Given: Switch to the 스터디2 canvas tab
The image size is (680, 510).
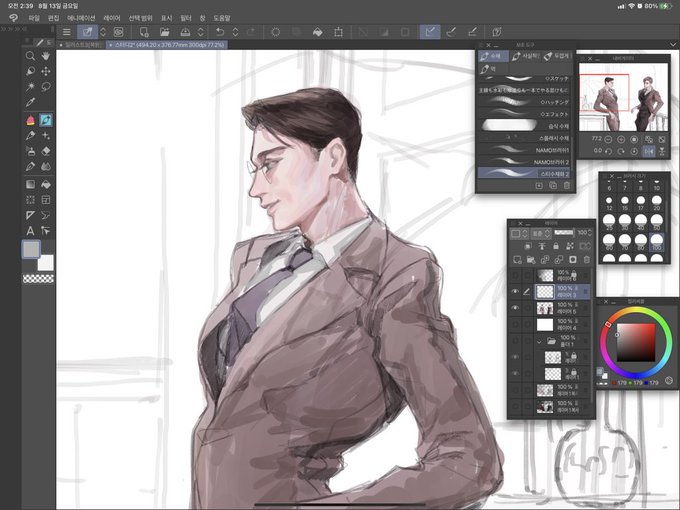Looking at the screenshot, I should click(x=167, y=45).
